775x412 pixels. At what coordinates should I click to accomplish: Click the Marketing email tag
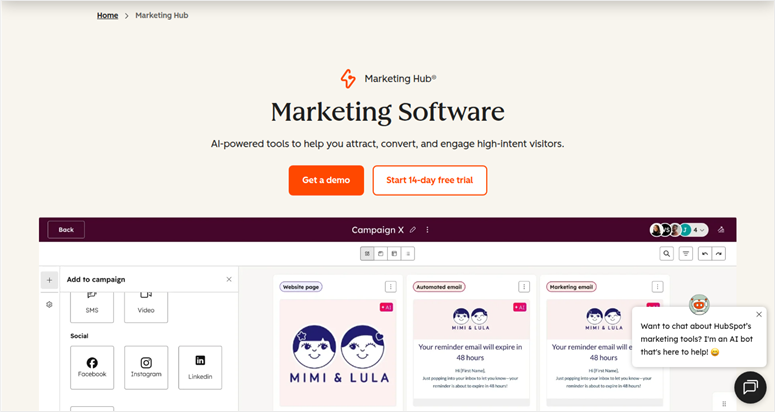click(x=571, y=287)
